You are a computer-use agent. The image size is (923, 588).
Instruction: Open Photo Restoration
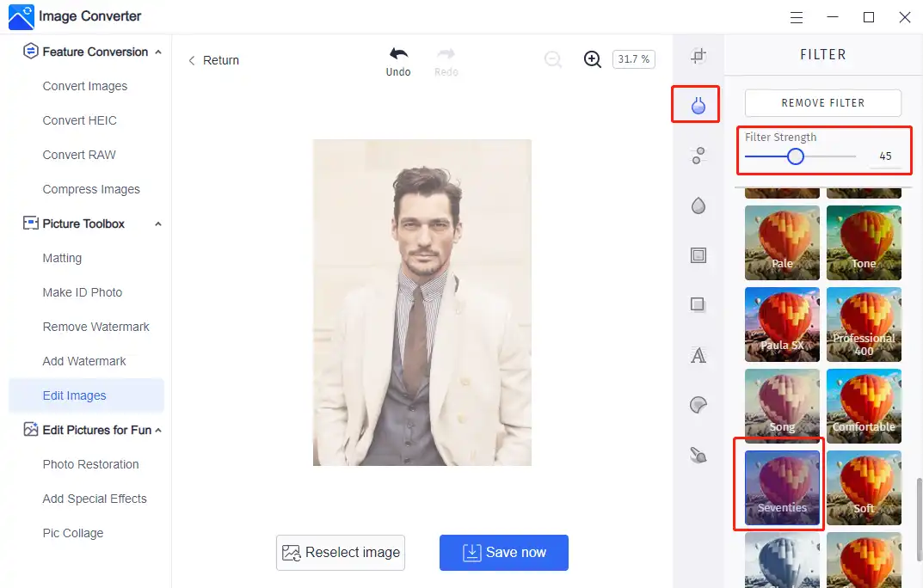[90, 464]
